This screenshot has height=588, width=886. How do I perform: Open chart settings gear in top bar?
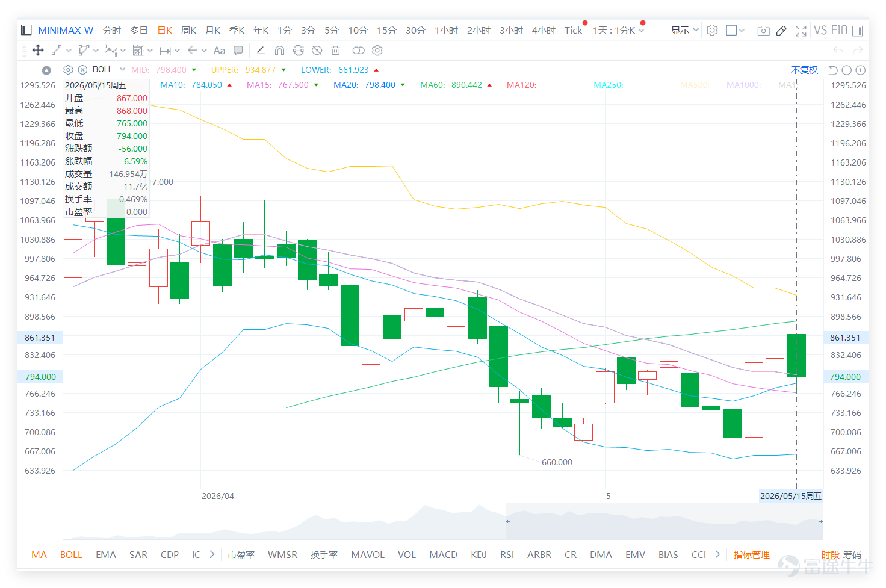pyautogui.click(x=712, y=30)
